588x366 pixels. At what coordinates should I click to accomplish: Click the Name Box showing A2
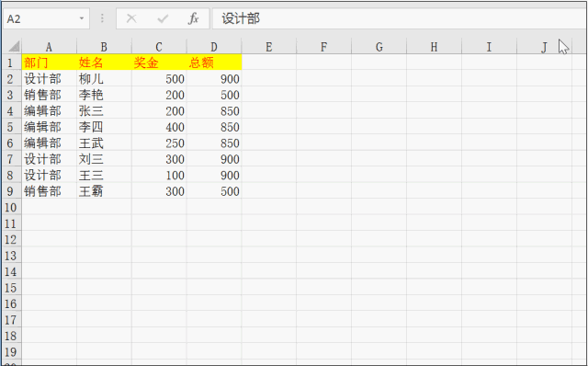click(46, 18)
